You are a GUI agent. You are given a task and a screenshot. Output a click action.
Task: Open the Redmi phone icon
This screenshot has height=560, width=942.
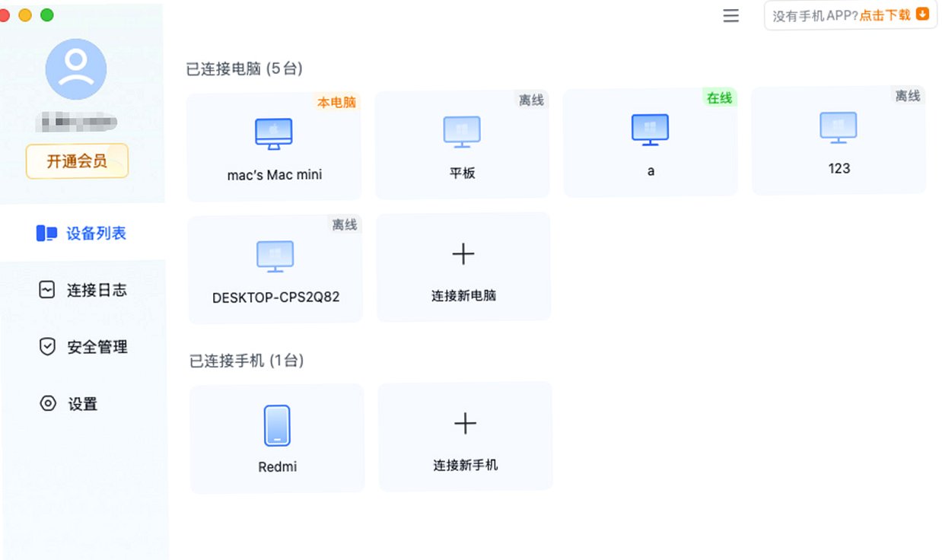click(277, 425)
